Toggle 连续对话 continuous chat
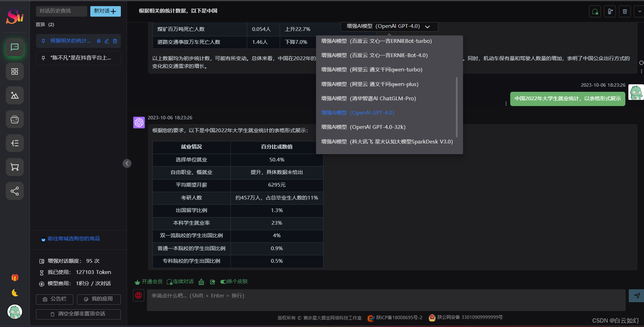Viewport: 644px width, 327px height. (x=180, y=282)
